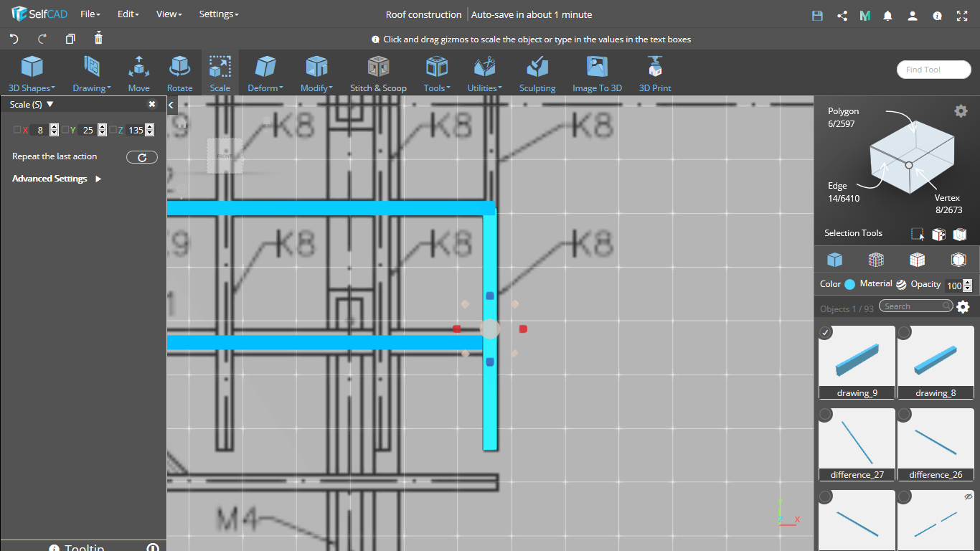The height and width of the screenshot is (551, 980).
Task: Select the difference_26 object checkbox
Action: pos(905,414)
